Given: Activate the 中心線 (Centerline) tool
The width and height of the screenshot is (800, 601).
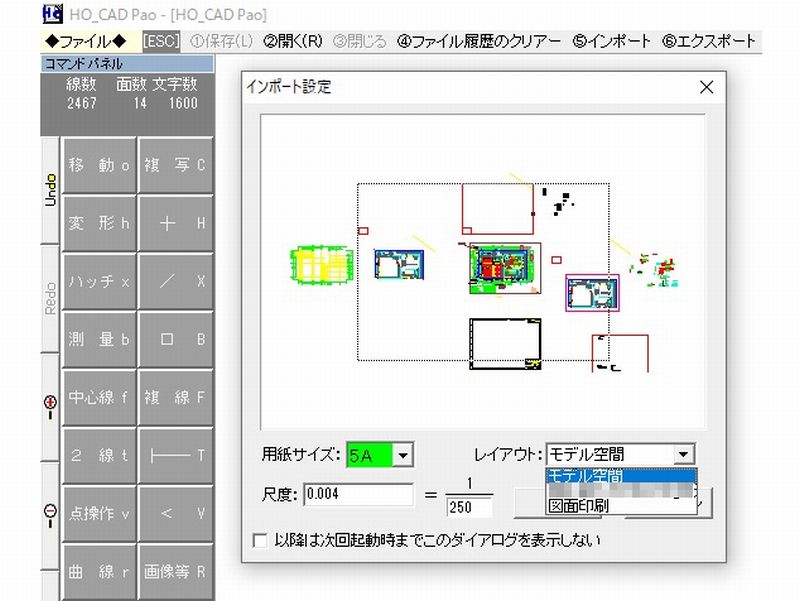Looking at the screenshot, I should tap(99, 398).
